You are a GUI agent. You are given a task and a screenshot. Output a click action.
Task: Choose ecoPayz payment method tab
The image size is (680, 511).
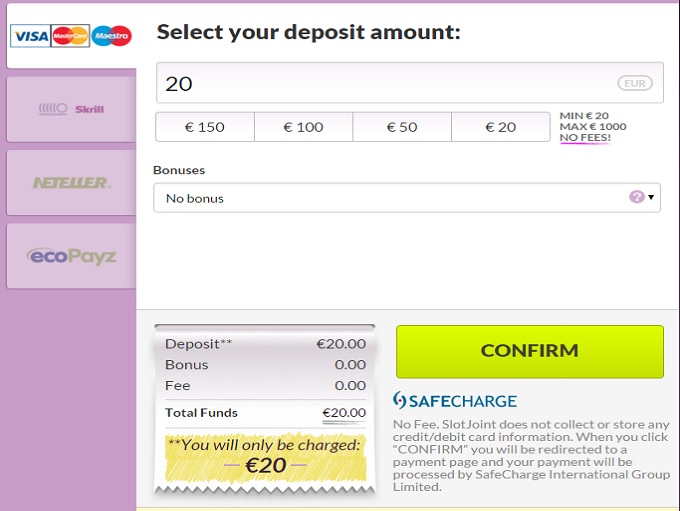point(71,256)
